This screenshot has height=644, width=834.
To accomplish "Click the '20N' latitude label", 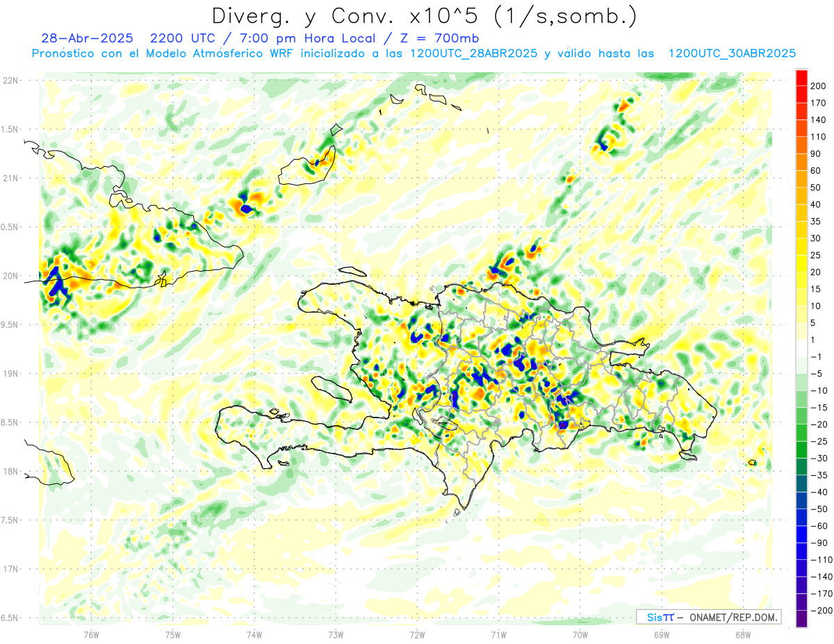I will click(x=10, y=276).
